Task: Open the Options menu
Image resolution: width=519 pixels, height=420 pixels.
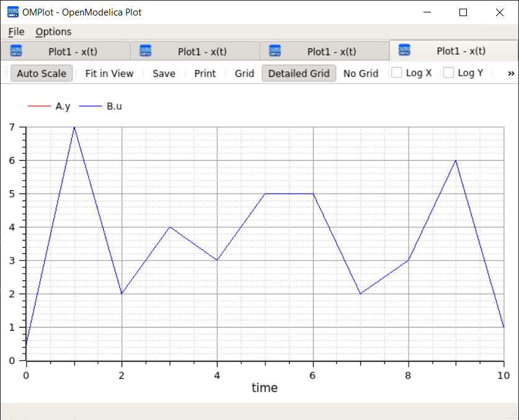Action: tap(53, 32)
